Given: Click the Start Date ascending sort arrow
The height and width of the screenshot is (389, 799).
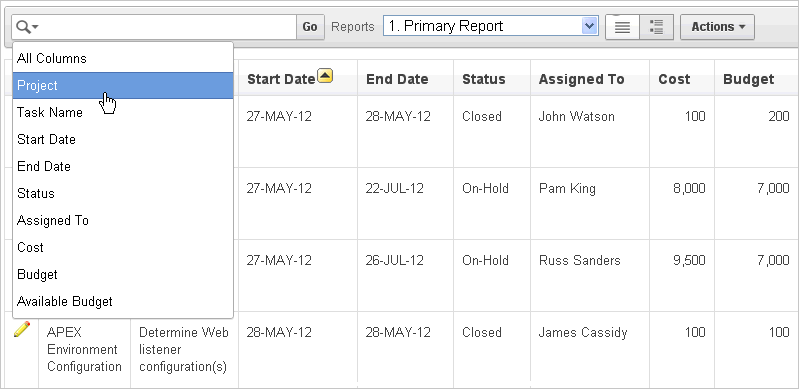Looking at the screenshot, I should [325, 76].
